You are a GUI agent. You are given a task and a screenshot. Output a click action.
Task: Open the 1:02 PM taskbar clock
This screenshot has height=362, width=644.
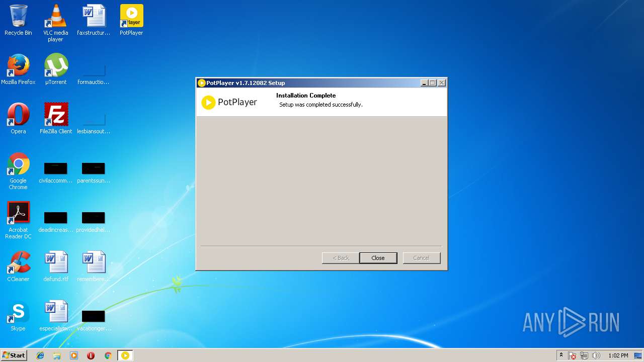coord(618,355)
